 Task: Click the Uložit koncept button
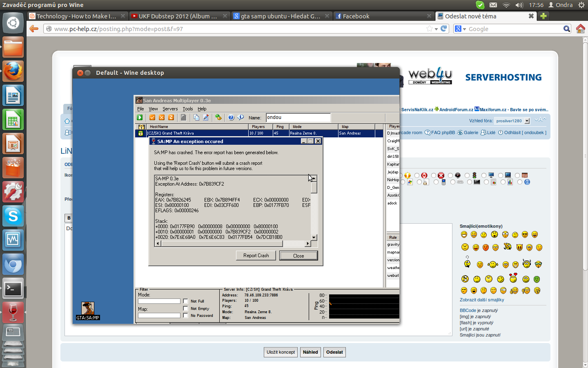coord(281,352)
